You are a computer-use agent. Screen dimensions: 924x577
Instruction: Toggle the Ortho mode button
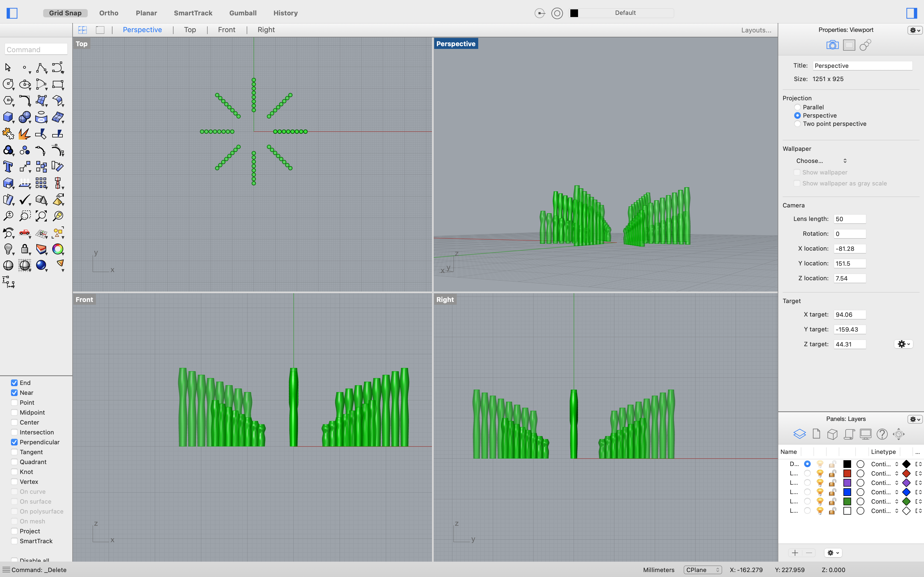[109, 13]
